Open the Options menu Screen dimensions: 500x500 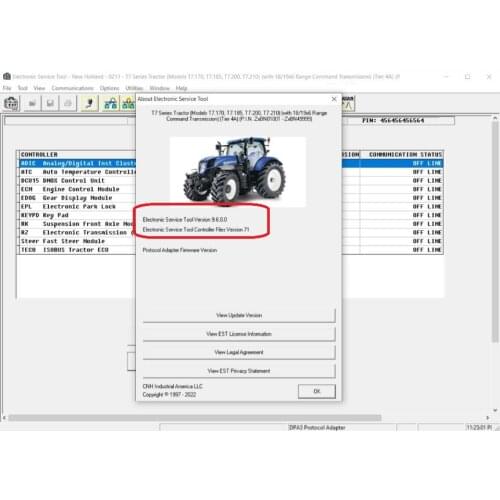click(x=109, y=88)
